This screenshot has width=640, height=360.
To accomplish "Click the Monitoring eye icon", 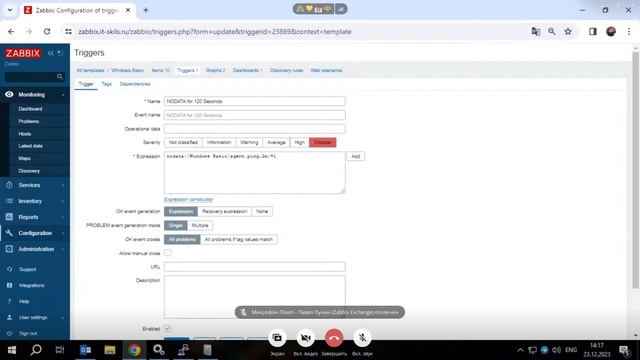I will (9, 94).
